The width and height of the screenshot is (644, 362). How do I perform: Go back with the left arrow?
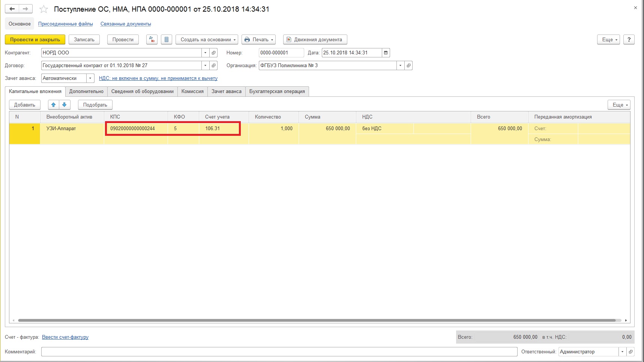click(12, 9)
